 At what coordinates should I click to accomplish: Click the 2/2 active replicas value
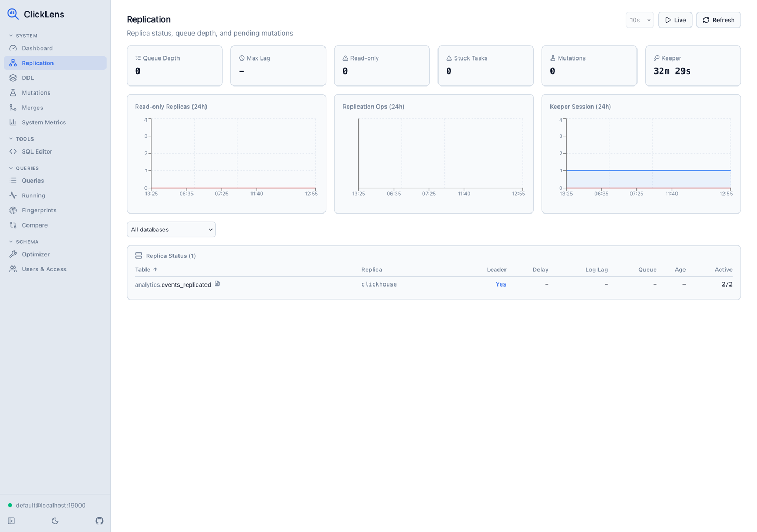[x=727, y=284]
